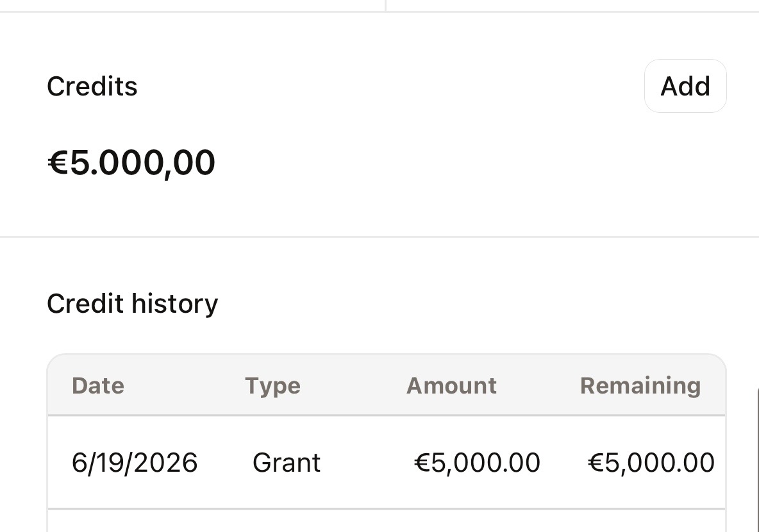This screenshot has height=532, width=759.
Task: Click the word history in Credit history
Action: (x=175, y=304)
